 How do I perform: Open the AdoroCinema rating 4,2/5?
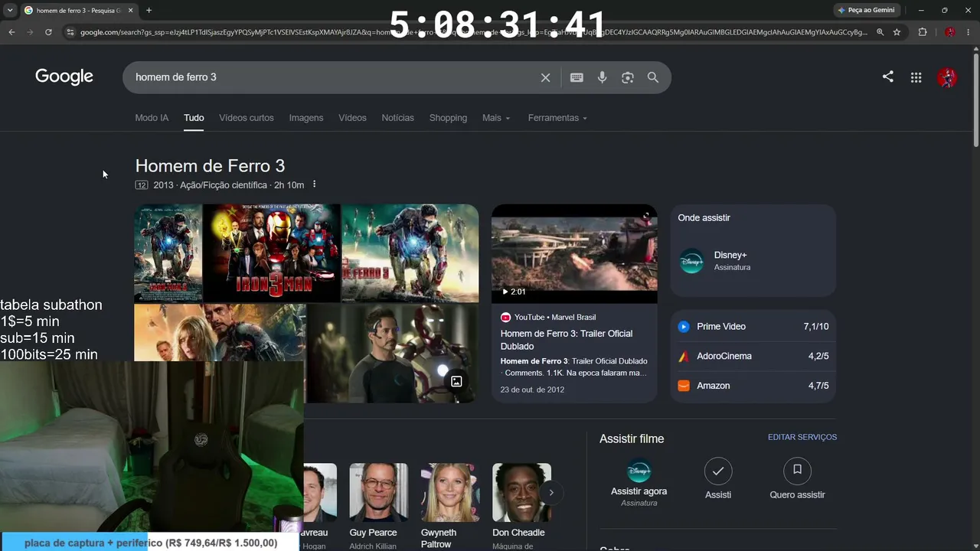pos(753,356)
